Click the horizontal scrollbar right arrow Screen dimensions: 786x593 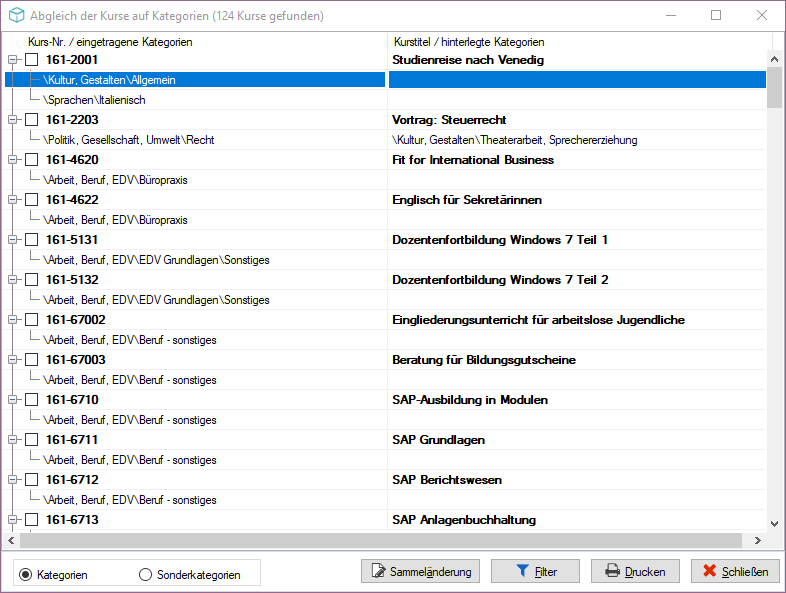tap(757, 540)
